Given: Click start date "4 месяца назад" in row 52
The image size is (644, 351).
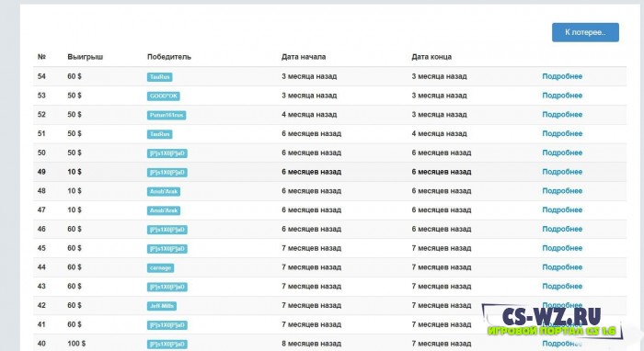Looking at the screenshot, I should click(309, 115).
